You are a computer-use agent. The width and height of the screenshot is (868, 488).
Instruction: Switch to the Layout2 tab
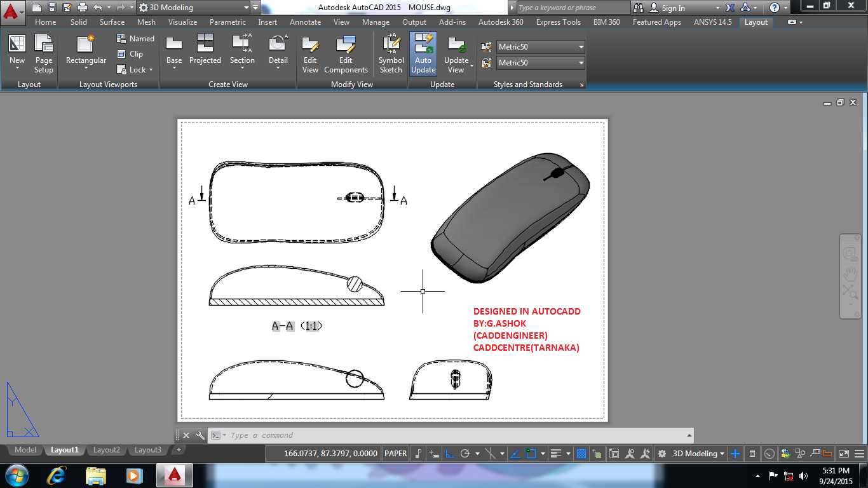click(x=107, y=450)
